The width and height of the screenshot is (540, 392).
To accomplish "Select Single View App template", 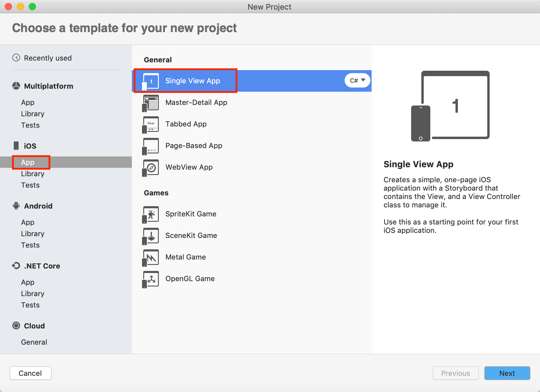I will (252, 81).
